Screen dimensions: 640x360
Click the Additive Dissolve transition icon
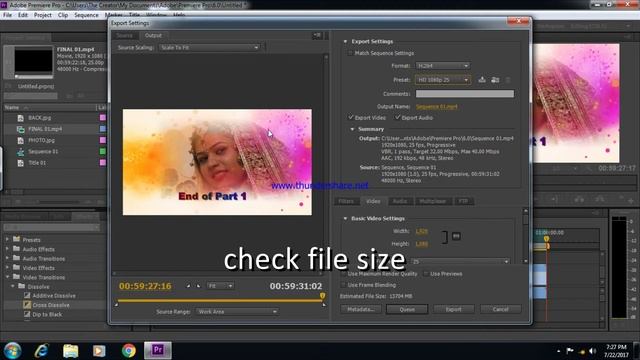click(x=27, y=296)
